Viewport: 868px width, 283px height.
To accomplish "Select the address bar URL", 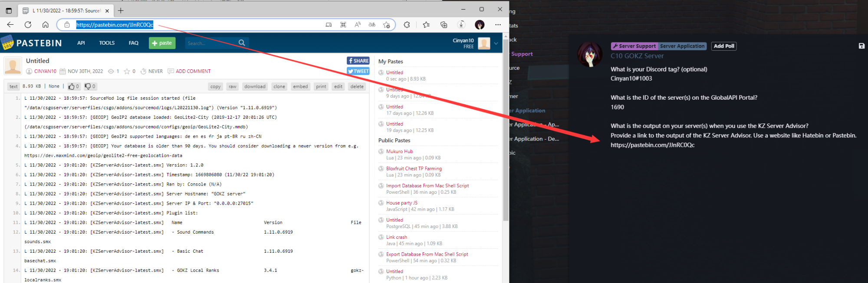I will point(115,25).
